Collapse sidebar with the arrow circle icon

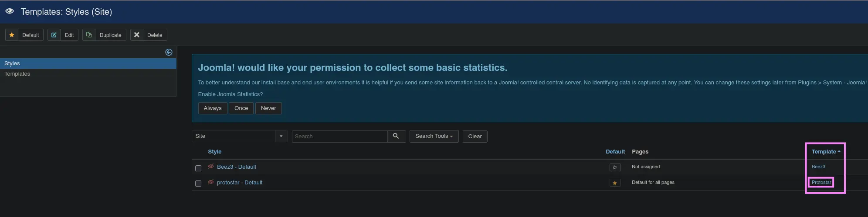click(169, 52)
